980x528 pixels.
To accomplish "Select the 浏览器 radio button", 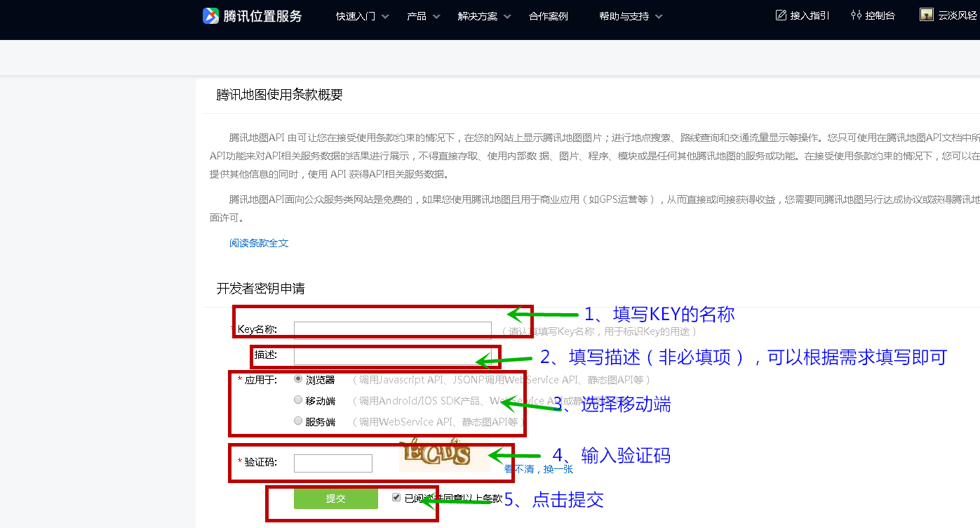I will 298,379.
